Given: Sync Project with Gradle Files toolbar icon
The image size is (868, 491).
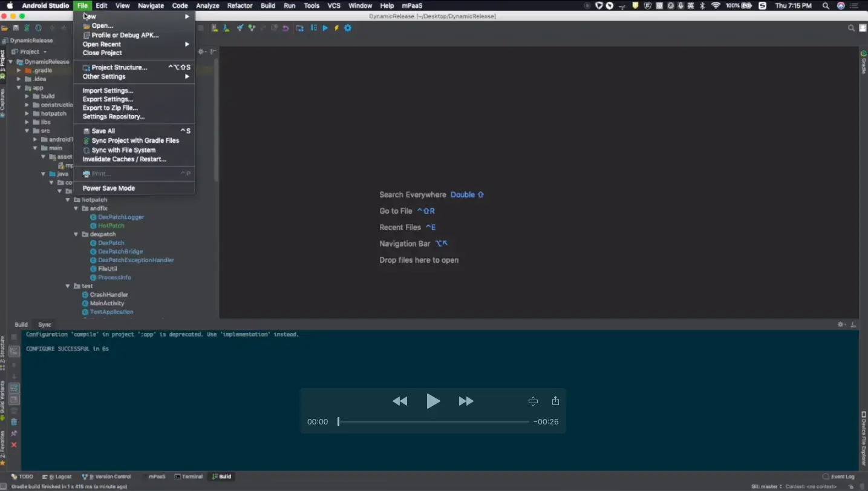Looking at the screenshot, I should [27, 27].
